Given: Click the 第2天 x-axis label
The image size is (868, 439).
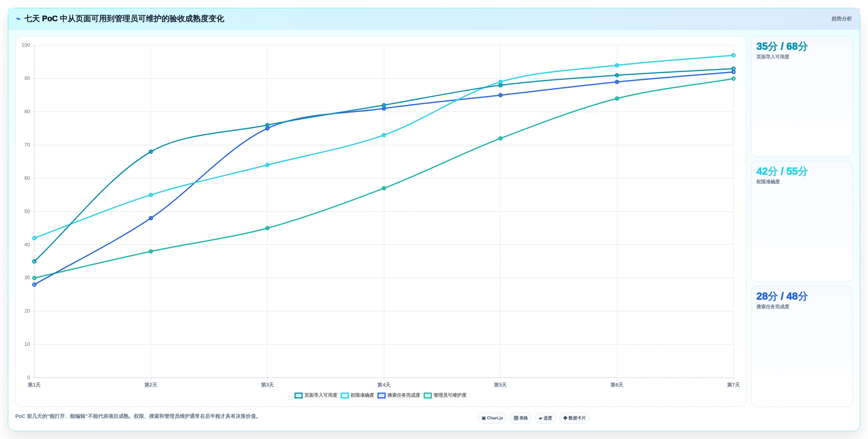Looking at the screenshot, I should click(151, 385).
